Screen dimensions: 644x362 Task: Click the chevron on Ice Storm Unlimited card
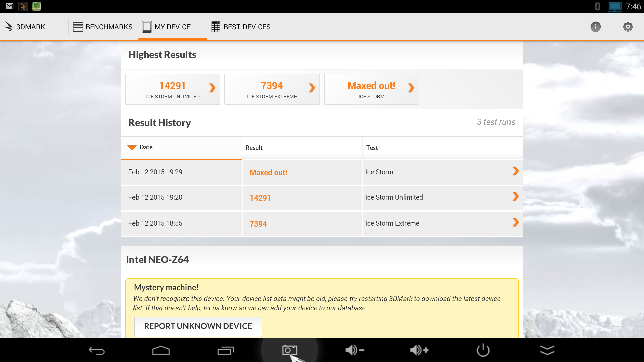click(x=212, y=88)
